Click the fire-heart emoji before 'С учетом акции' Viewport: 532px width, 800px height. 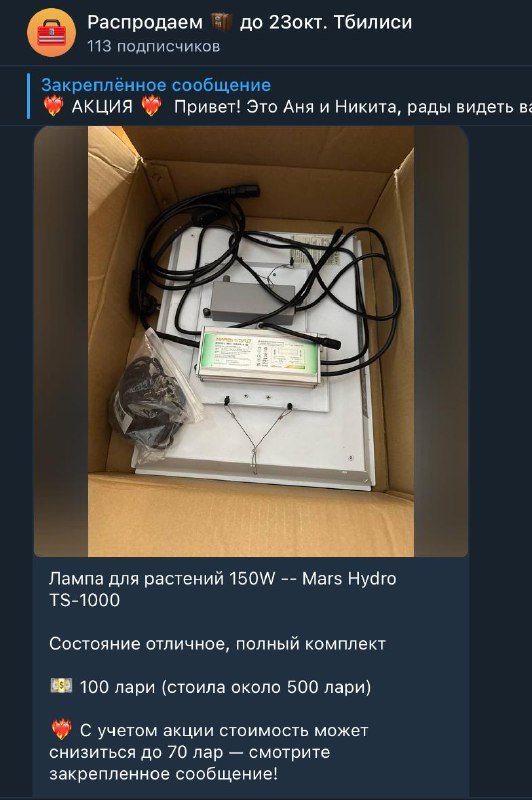tap(61, 730)
